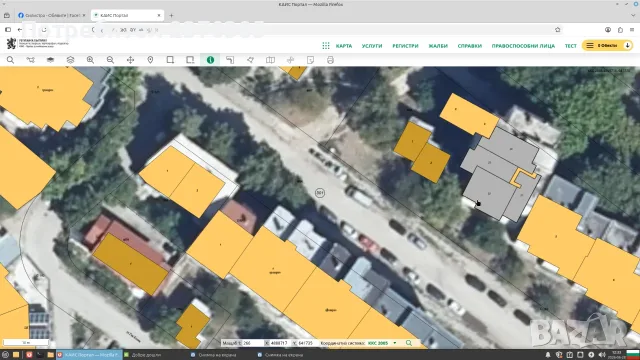The width and height of the screenshot is (640, 360).
Task: Select the polygon area measure tool
Action: point(250,60)
